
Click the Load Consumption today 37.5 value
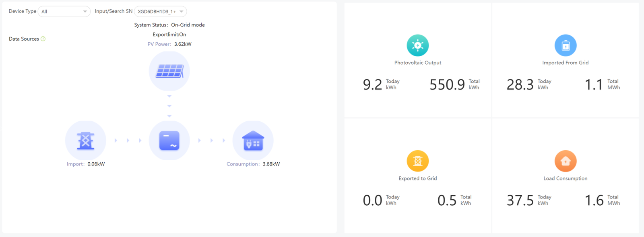[x=520, y=200]
